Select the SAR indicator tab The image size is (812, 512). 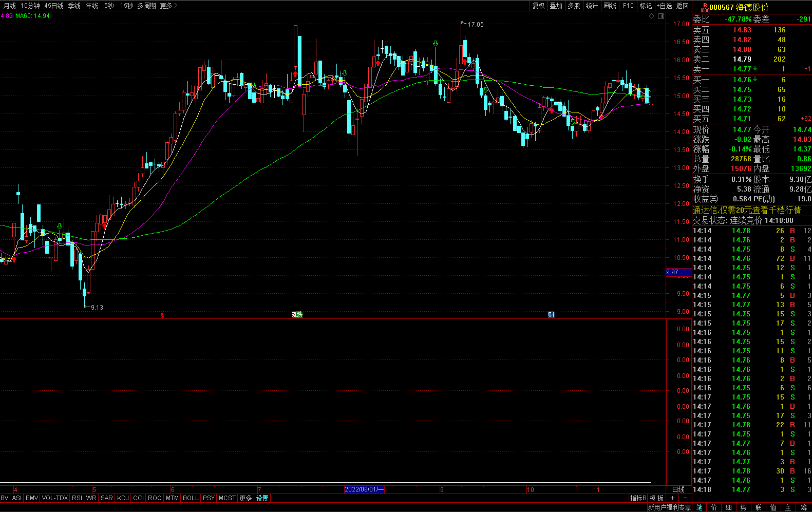107,498
